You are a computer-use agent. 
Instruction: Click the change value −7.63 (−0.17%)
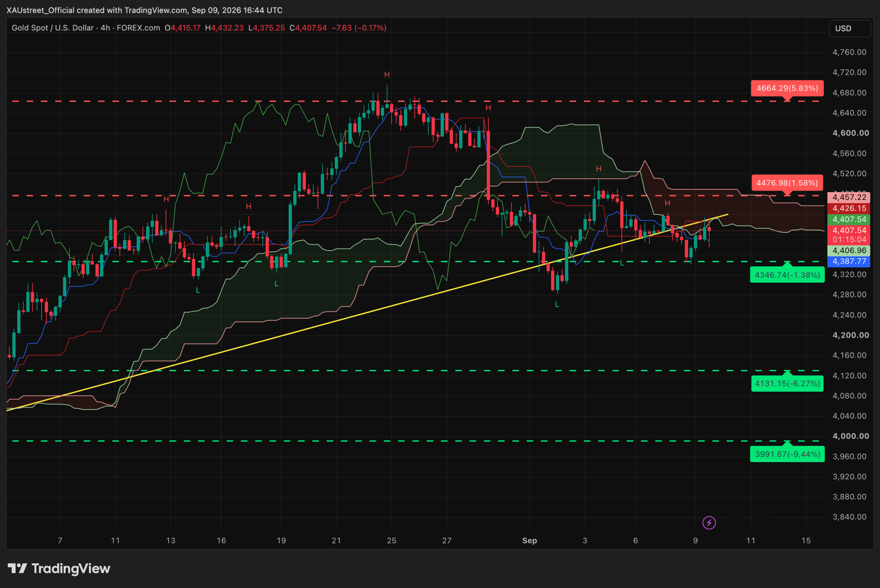(x=359, y=28)
